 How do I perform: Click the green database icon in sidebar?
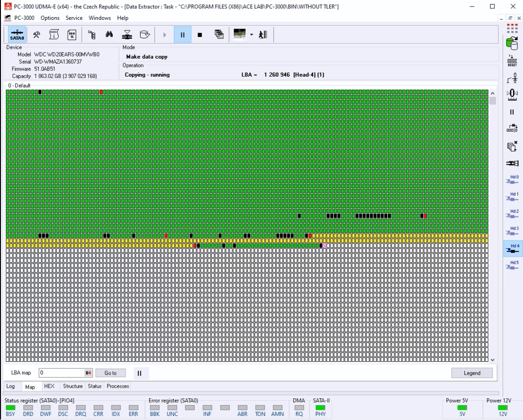coord(512,43)
